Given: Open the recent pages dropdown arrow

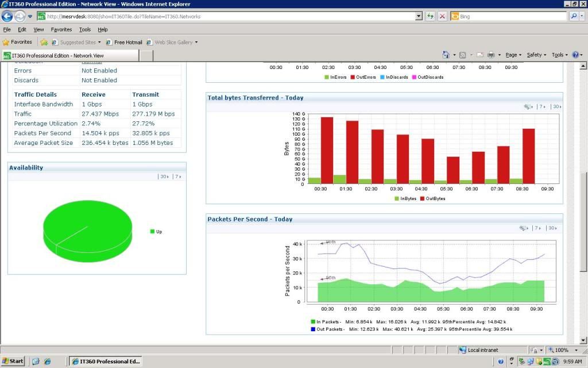Looking at the screenshot, I should pos(30,17).
